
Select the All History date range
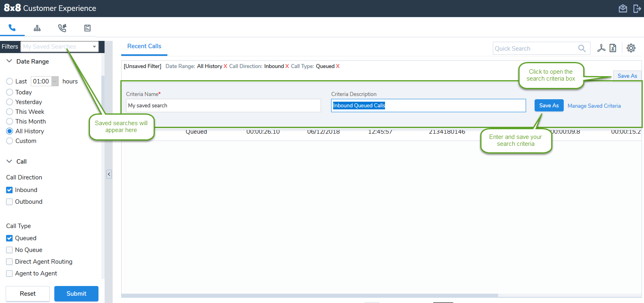pyautogui.click(x=10, y=131)
